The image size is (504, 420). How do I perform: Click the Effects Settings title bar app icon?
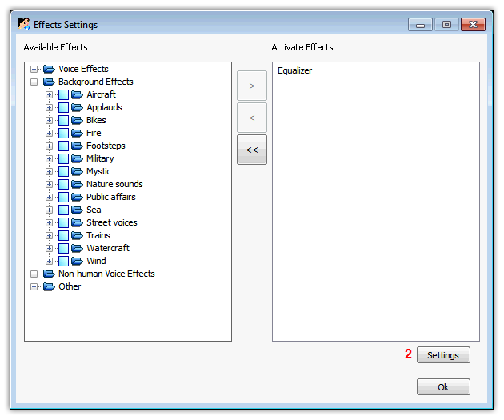tap(24, 24)
